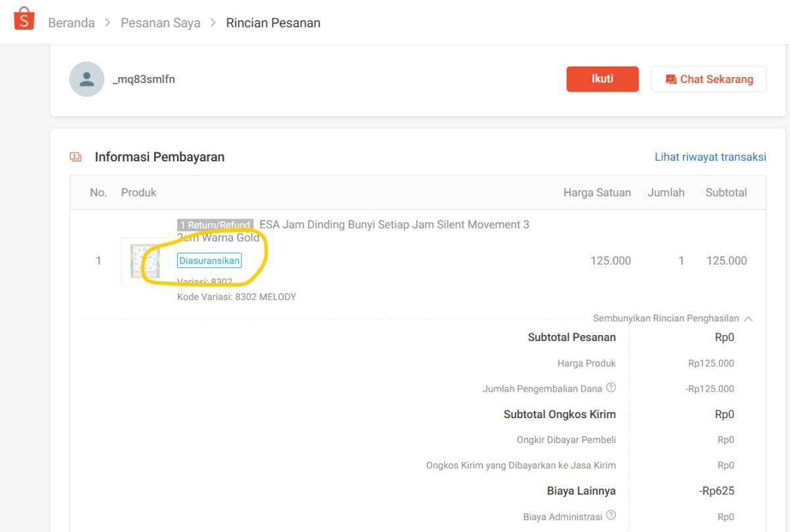Open Lihat riwayat transaksi link
The width and height of the screenshot is (790, 532).
[710, 157]
